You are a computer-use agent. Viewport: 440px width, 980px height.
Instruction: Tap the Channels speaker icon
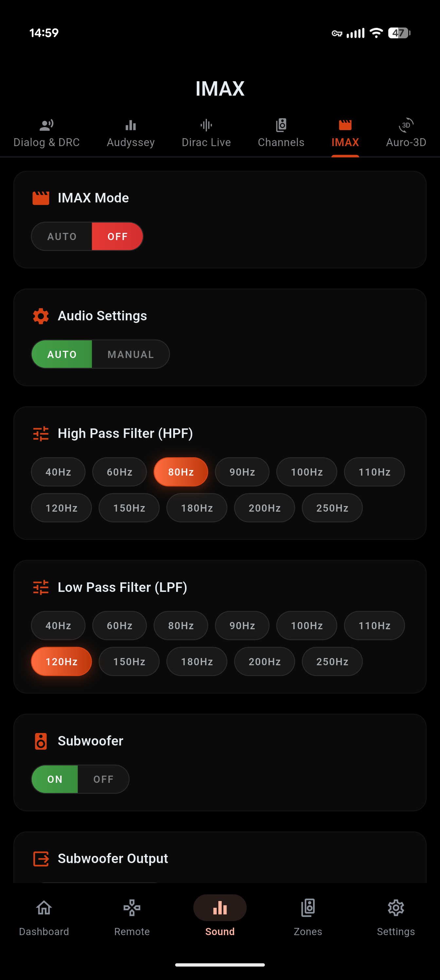click(x=281, y=125)
